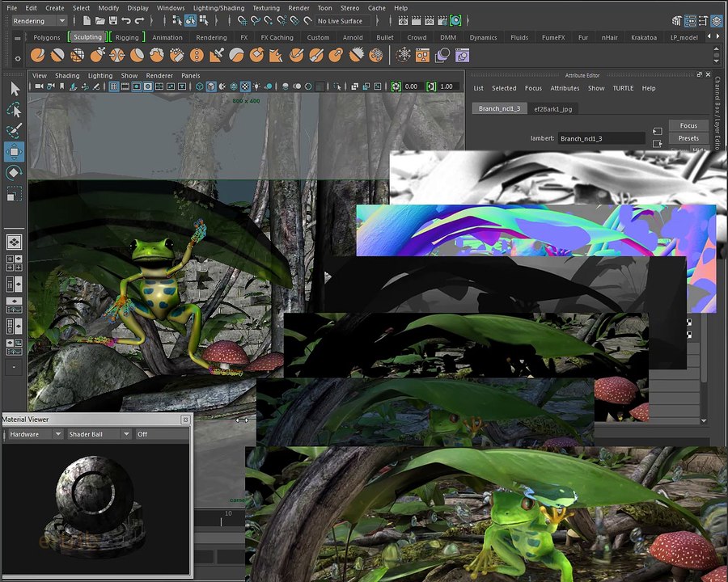Screen dimensions: 728x582
Task: Open the viewport Renderer menu
Action: coord(159,75)
